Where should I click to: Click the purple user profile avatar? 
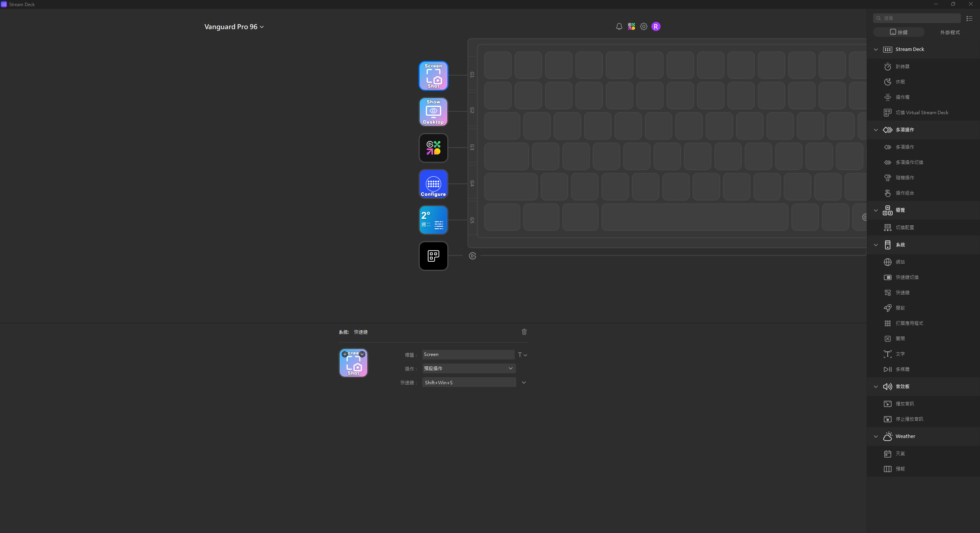tap(656, 26)
